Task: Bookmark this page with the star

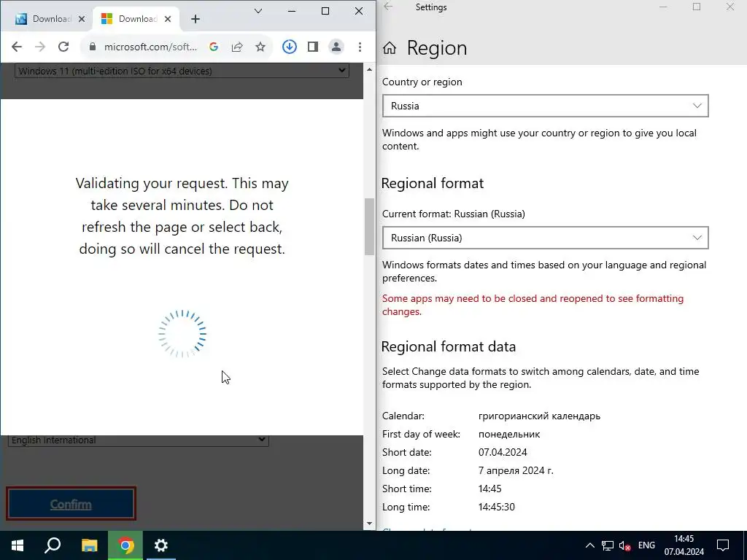Action: [260, 47]
